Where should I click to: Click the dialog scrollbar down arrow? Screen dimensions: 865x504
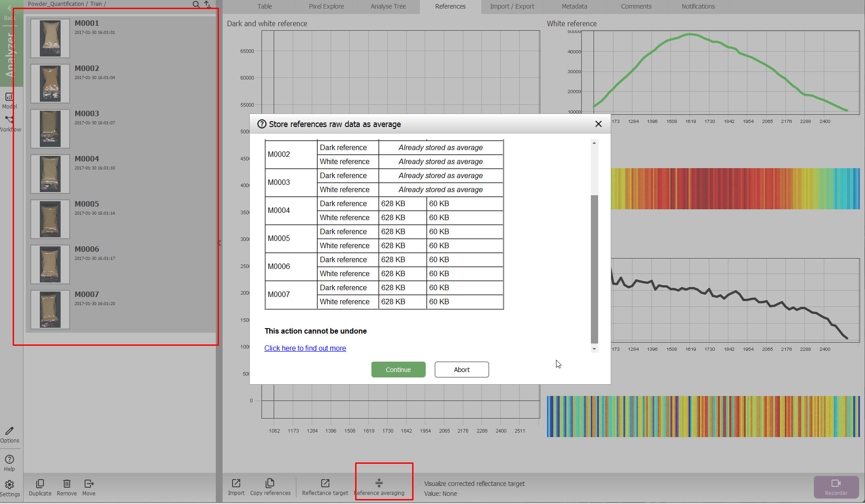[x=594, y=349]
